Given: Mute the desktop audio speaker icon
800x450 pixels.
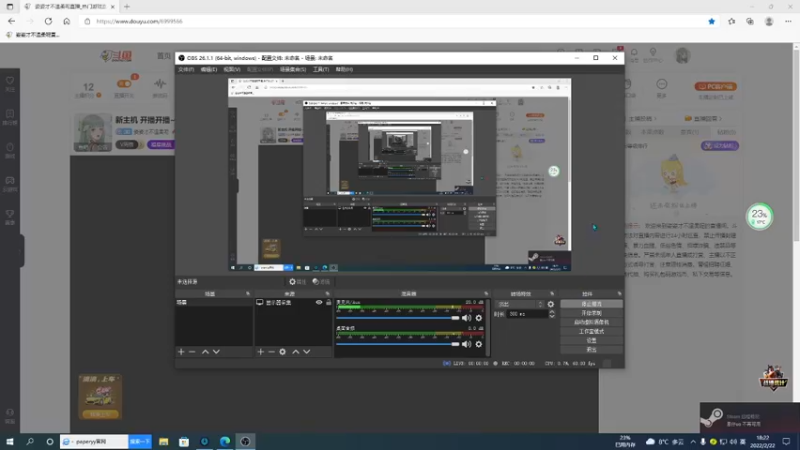Looking at the screenshot, I should (466, 344).
